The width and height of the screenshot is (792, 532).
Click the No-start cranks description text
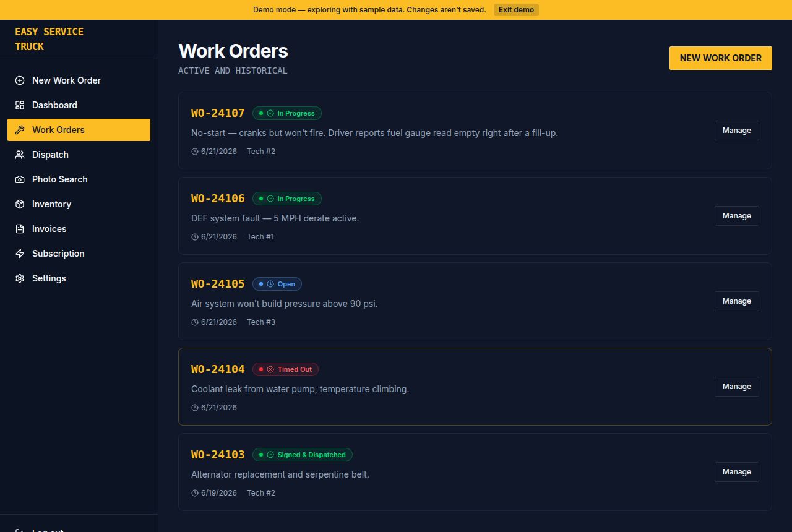point(374,133)
